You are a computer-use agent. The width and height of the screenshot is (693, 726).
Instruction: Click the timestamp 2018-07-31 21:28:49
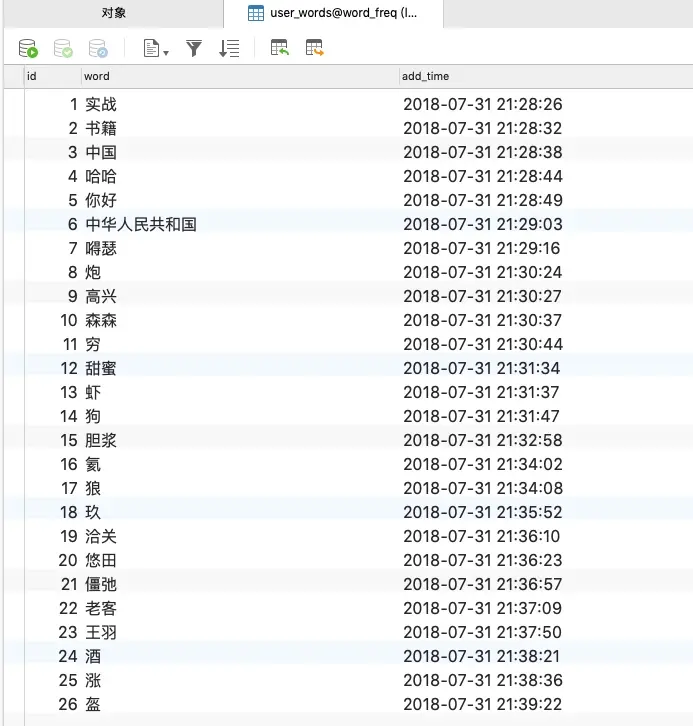pyautogui.click(x=483, y=200)
